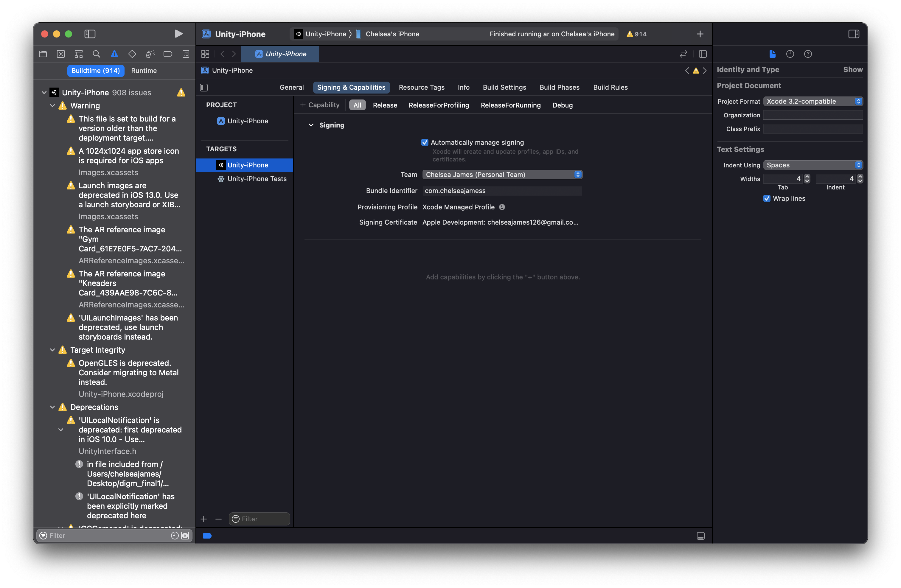Remove the selected target with minus
The height and width of the screenshot is (588, 901).
[x=218, y=519]
